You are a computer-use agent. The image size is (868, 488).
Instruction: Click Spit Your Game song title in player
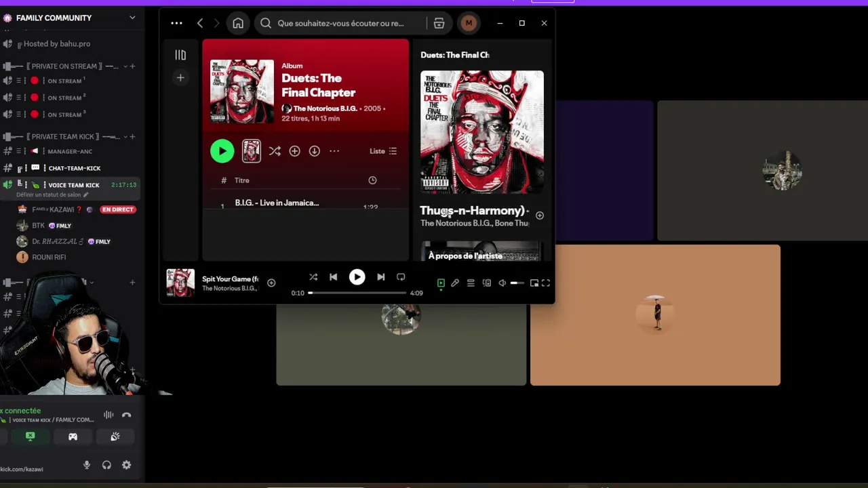click(x=231, y=279)
